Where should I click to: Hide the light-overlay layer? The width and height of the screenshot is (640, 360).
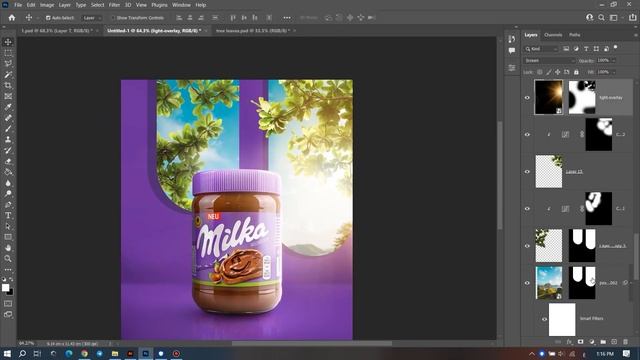click(527, 98)
